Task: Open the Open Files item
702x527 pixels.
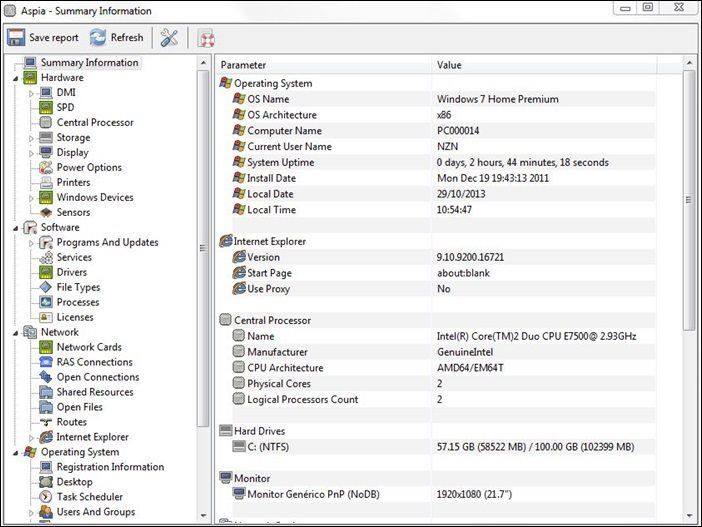Action: 80,407
